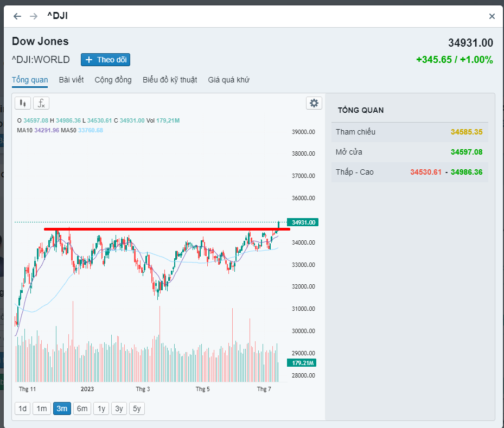
Task: Switch to the Tổng quan tab
Action: click(x=30, y=80)
